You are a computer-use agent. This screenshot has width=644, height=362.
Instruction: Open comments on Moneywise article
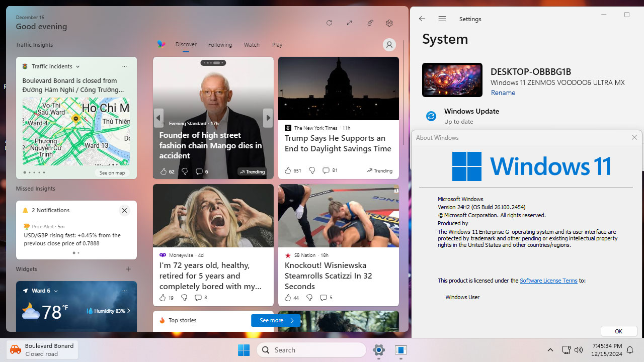click(198, 298)
